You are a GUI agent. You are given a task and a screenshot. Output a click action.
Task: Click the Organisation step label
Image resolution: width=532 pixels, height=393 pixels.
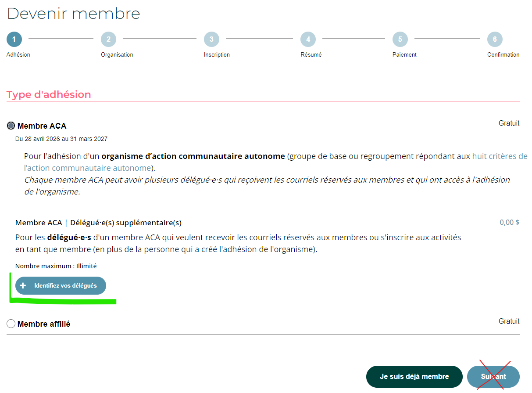(x=117, y=55)
